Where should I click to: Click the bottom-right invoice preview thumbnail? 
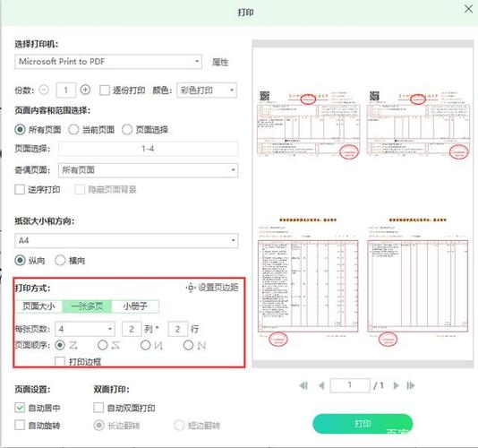[418, 281]
